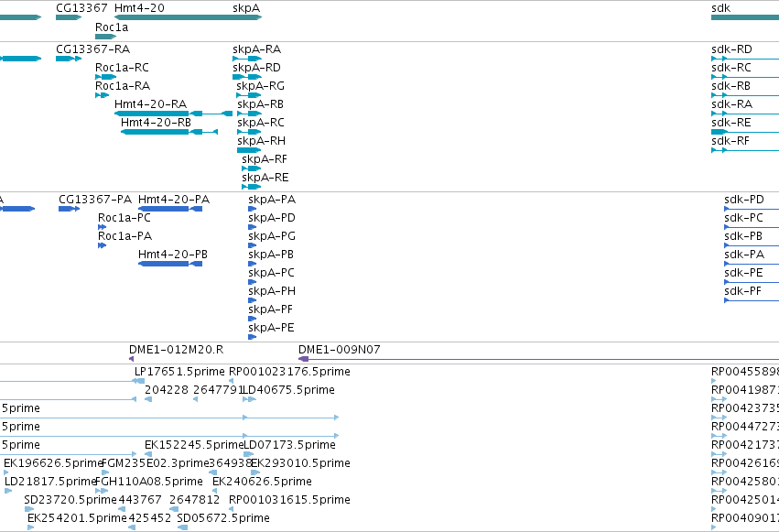Click the Hmt4-20 gene label
Image resolution: width=779 pixels, height=532 pixels.
coord(139,8)
